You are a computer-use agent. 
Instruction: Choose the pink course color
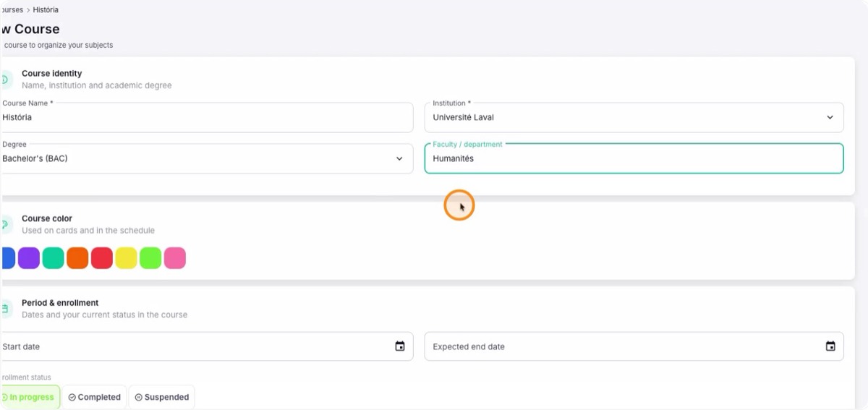pos(175,258)
